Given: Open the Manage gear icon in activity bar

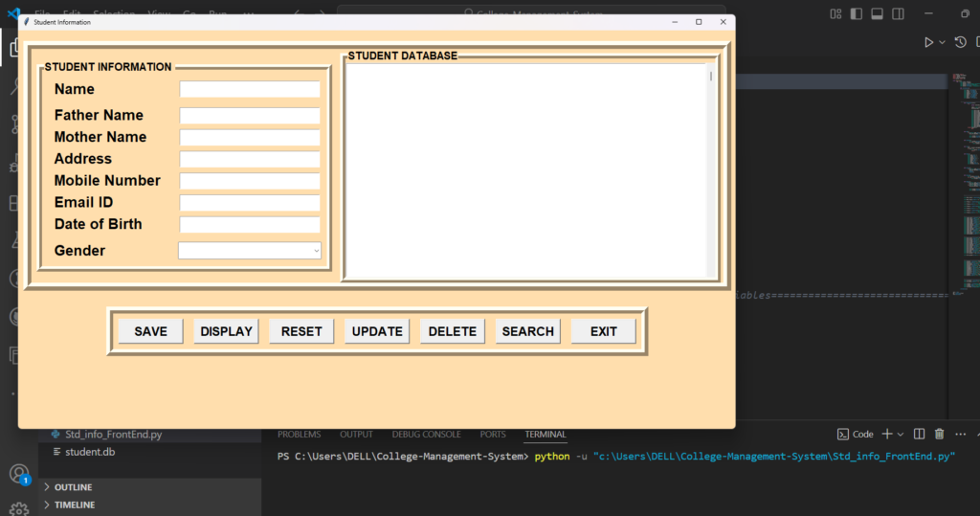Looking at the screenshot, I should pos(19,509).
